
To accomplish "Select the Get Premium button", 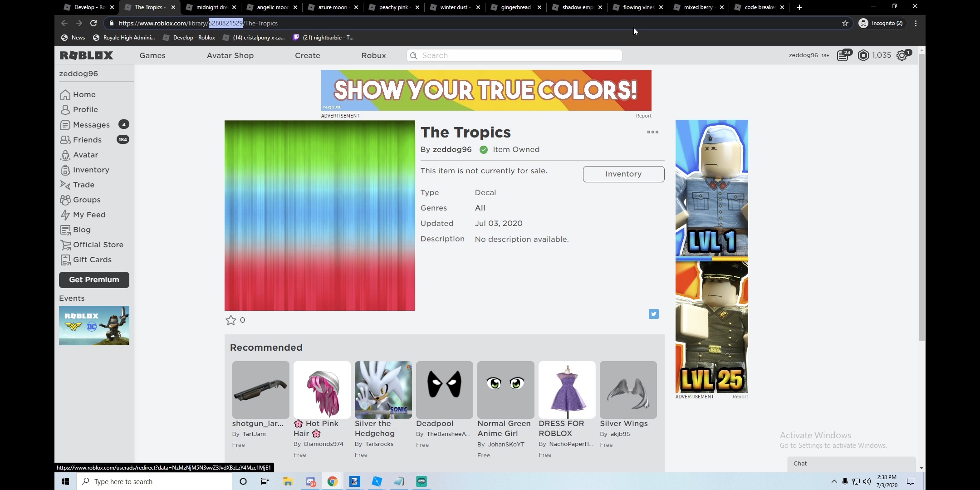I will pos(94,279).
